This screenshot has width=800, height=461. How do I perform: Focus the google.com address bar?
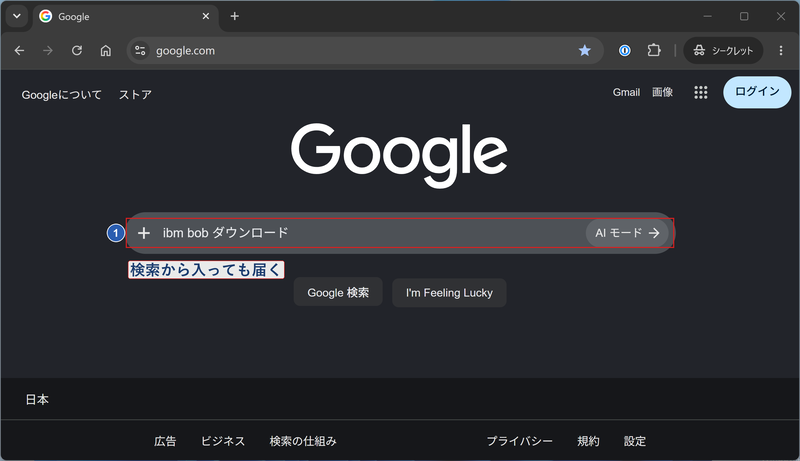click(x=365, y=50)
